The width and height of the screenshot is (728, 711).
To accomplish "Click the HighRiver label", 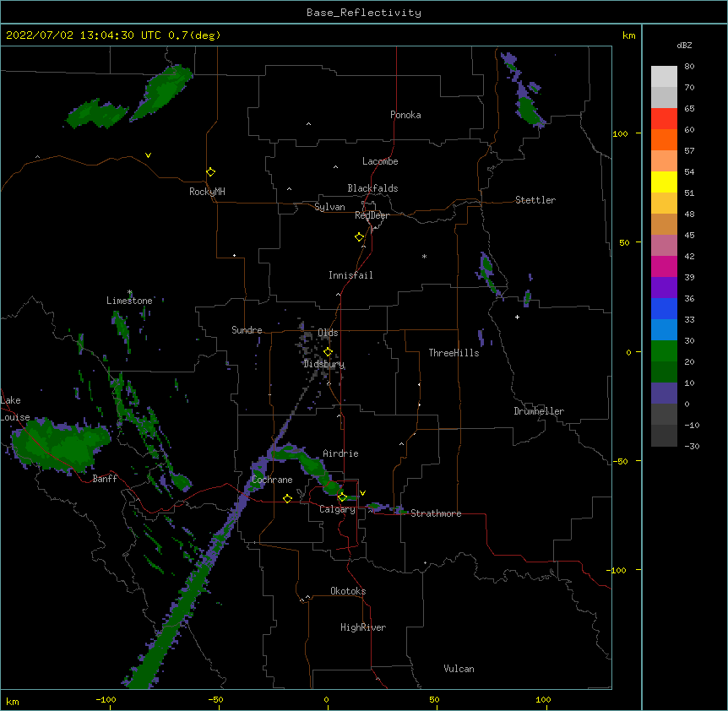I will pyautogui.click(x=363, y=627).
